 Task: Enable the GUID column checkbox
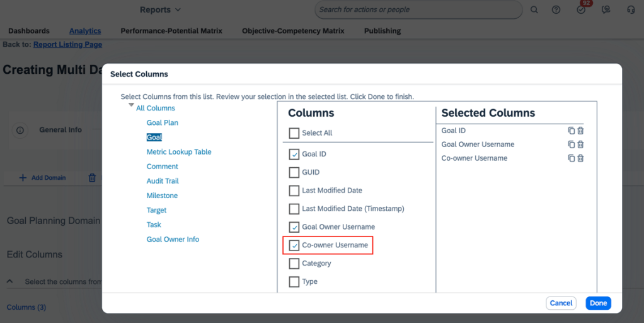(294, 172)
